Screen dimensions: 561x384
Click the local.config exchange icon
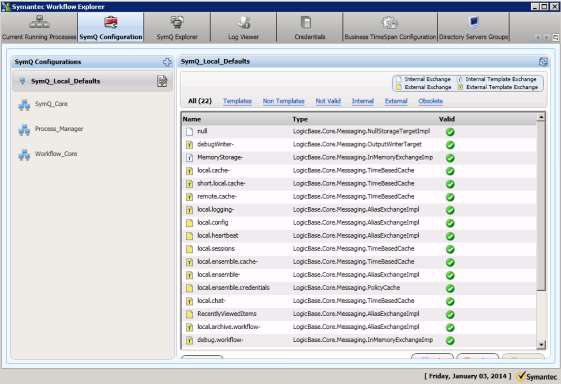click(x=189, y=223)
